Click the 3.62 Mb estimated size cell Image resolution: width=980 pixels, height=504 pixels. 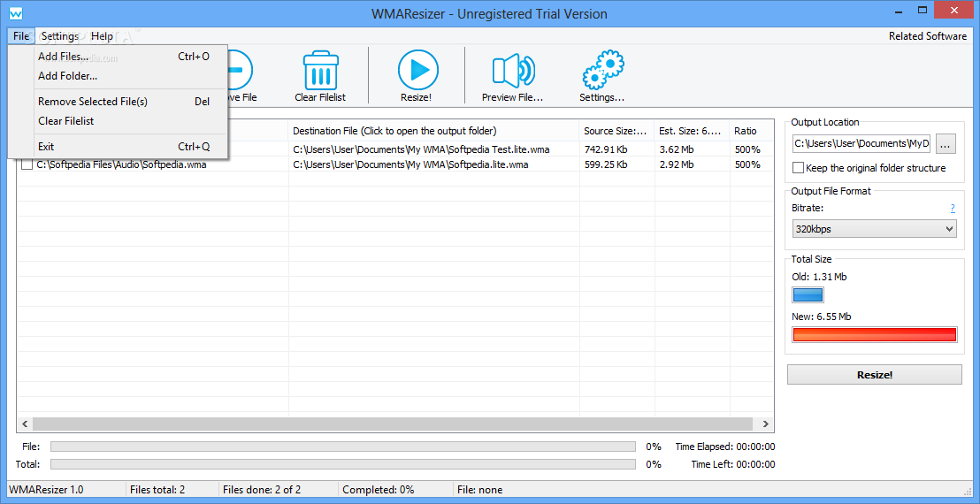coord(677,150)
